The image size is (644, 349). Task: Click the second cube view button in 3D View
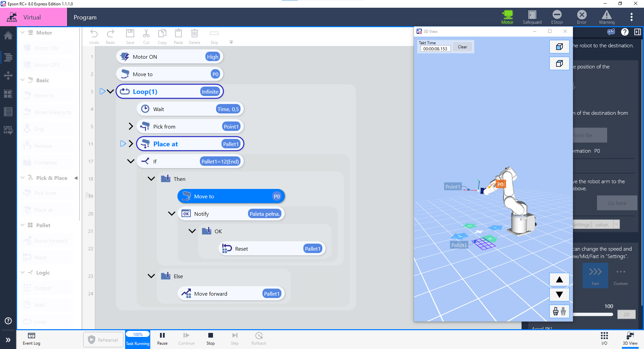point(559,63)
